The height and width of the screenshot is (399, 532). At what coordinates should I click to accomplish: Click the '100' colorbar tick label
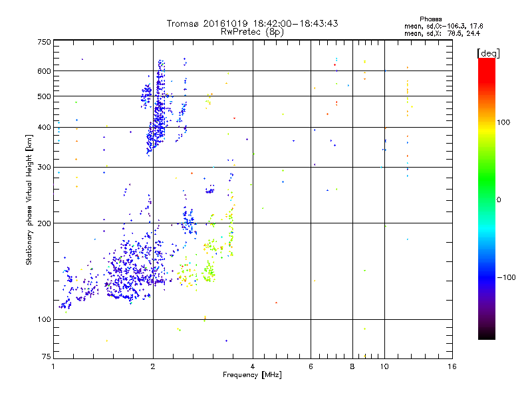(503, 122)
